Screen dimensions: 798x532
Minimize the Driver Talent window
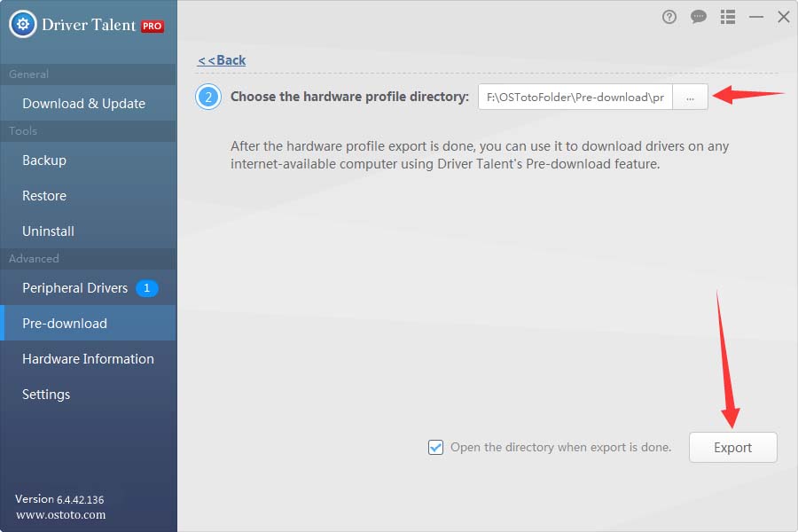click(x=755, y=18)
